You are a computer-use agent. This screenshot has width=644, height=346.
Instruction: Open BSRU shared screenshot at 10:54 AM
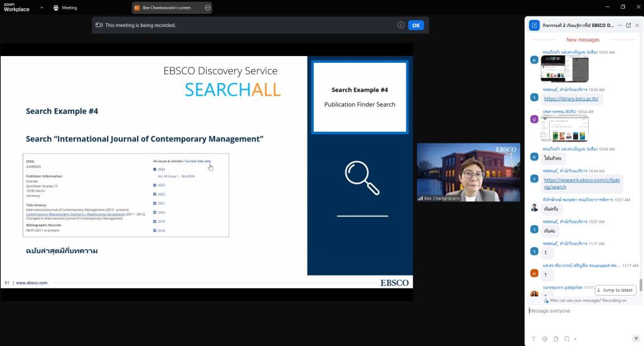coord(564,128)
